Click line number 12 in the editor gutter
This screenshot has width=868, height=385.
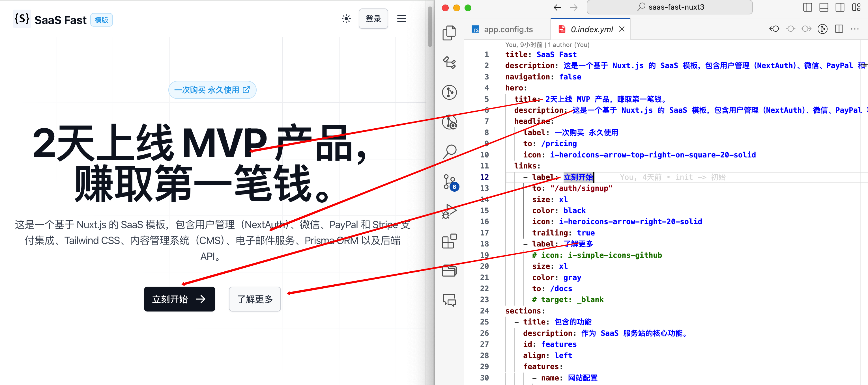[484, 177]
